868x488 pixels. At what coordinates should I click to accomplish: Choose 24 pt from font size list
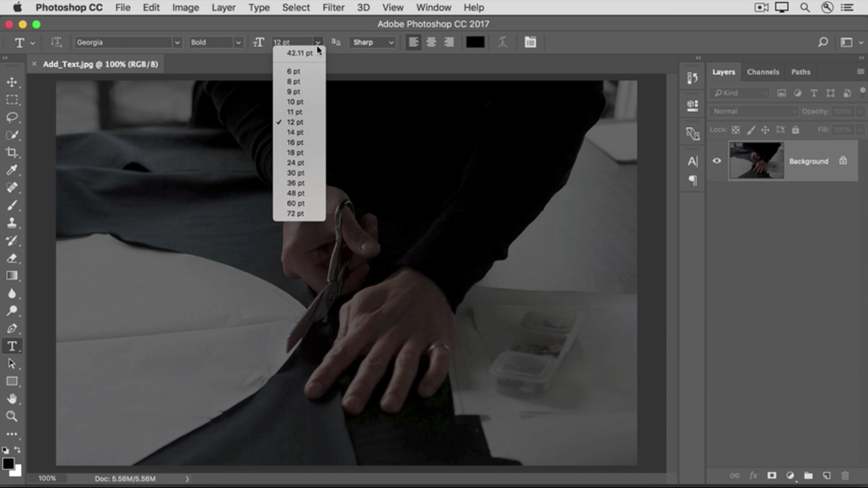click(295, 163)
